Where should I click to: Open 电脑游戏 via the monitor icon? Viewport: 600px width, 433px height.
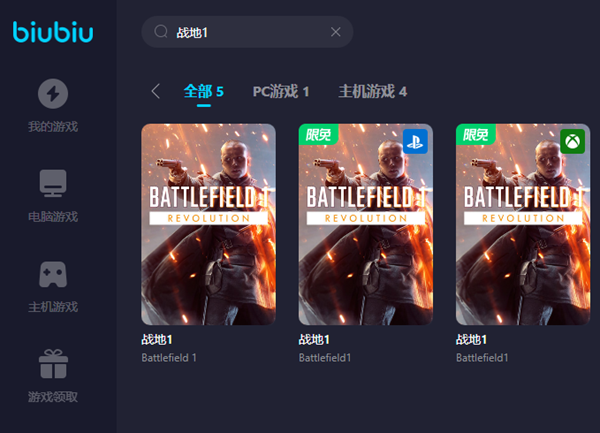53,184
